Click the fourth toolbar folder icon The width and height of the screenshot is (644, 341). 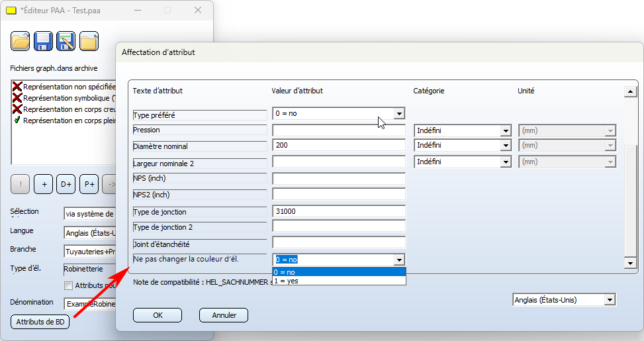89,41
